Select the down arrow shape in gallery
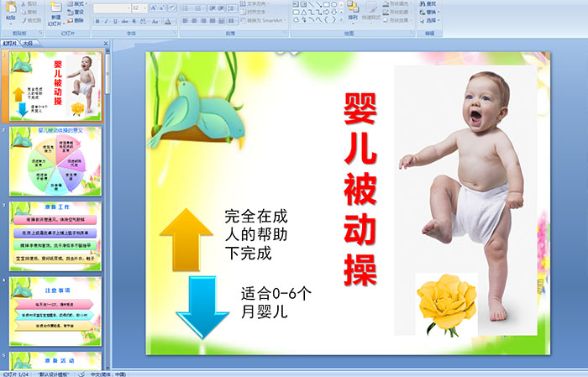 point(333,13)
